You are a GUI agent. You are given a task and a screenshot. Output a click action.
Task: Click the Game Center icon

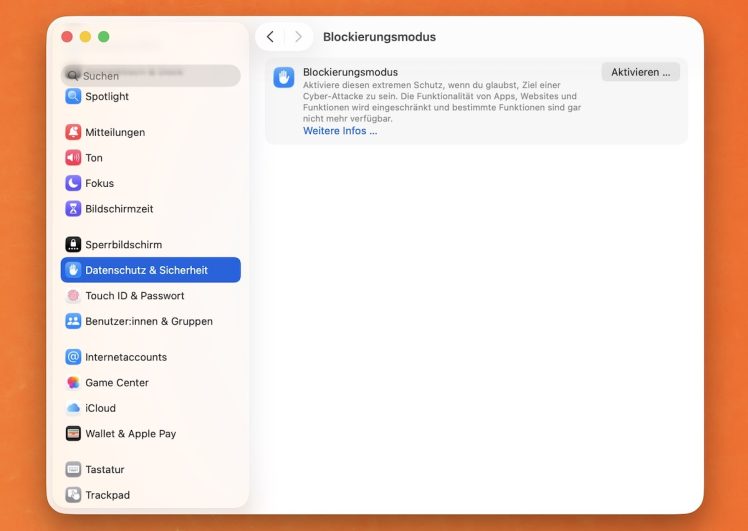73,383
